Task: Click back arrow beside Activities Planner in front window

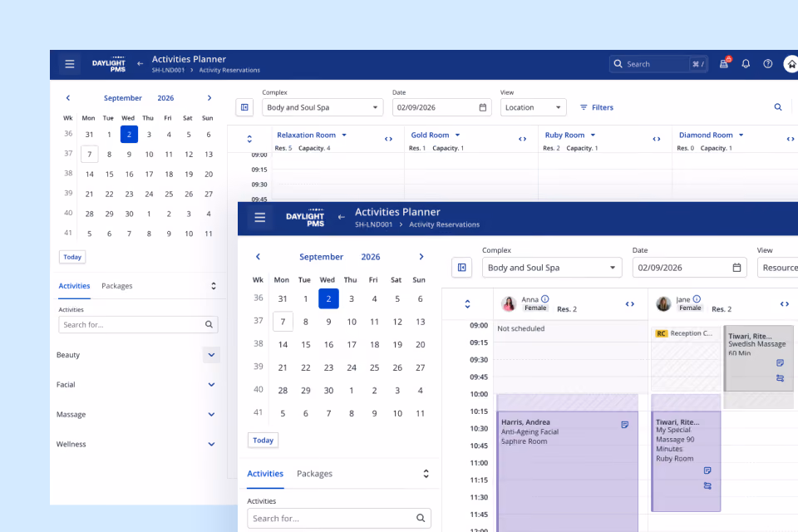Action: pyautogui.click(x=342, y=217)
